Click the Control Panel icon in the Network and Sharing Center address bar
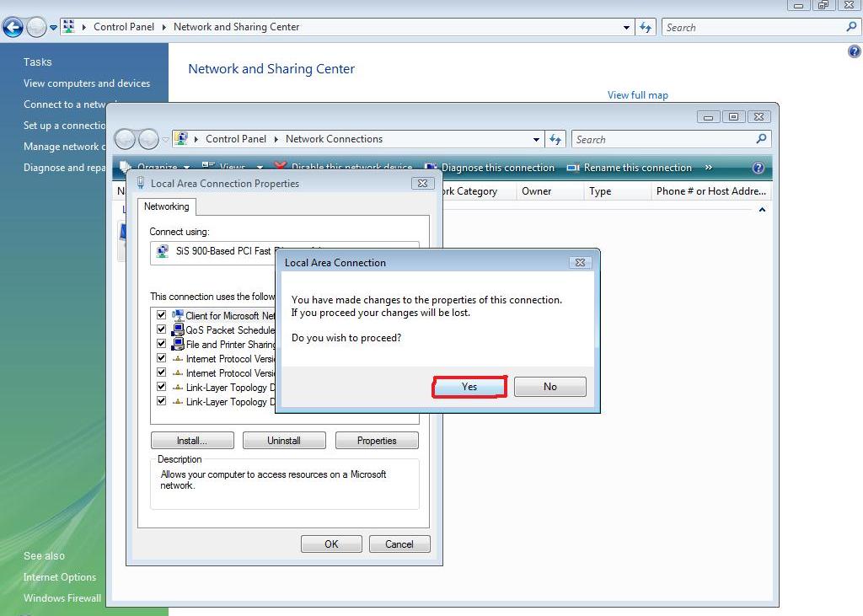The width and height of the screenshot is (863, 616). point(68,26)
